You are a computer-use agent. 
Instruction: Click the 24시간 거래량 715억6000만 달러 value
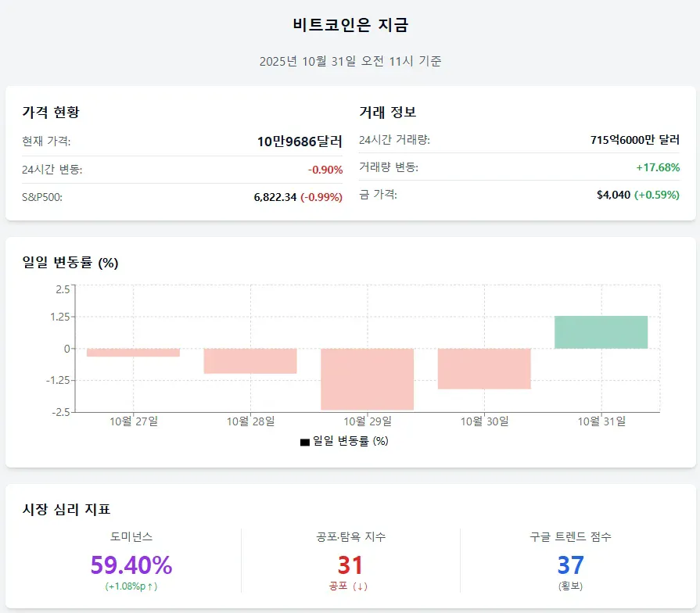[635, 140]
